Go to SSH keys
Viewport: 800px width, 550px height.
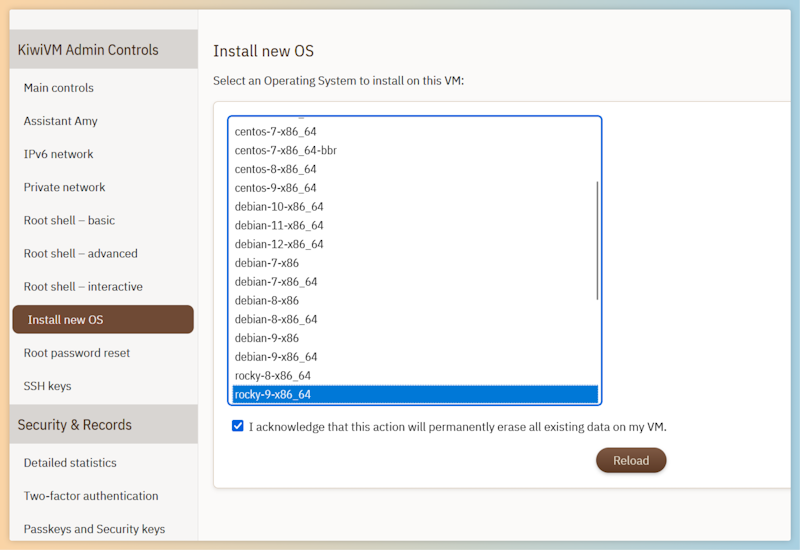(47, 386)
